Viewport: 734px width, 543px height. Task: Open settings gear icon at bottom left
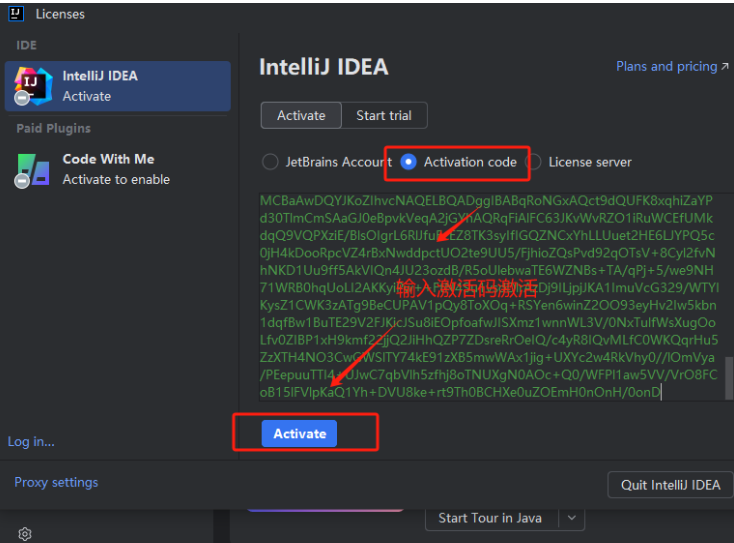(x=25, y=534)
